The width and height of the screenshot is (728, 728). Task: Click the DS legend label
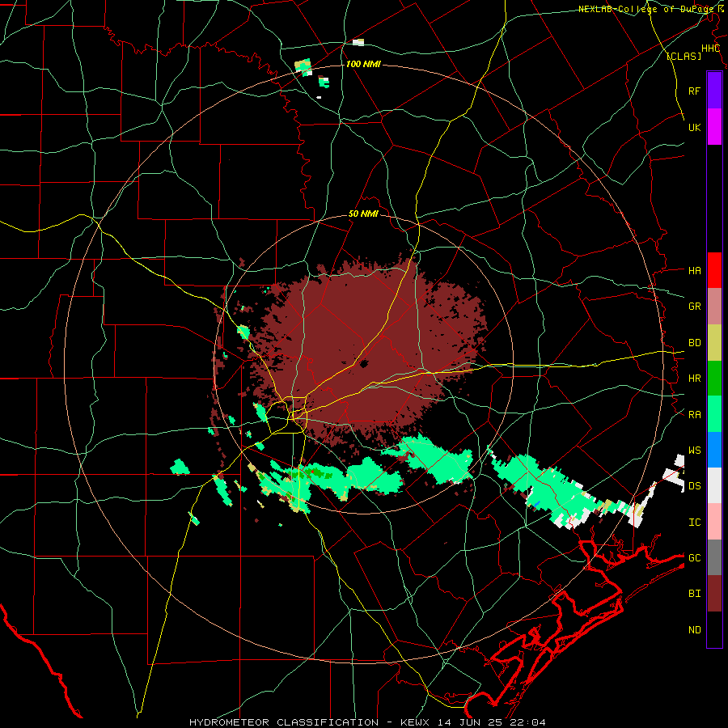pyautogui.click(x=694, y=486)
